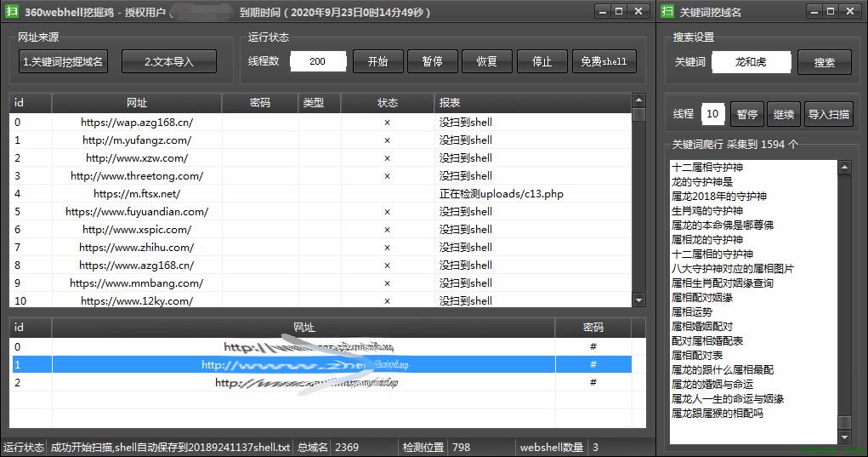Start scanning with the 开始 button
The height and width of the screenshot is (457, 868).
(378, 61)
